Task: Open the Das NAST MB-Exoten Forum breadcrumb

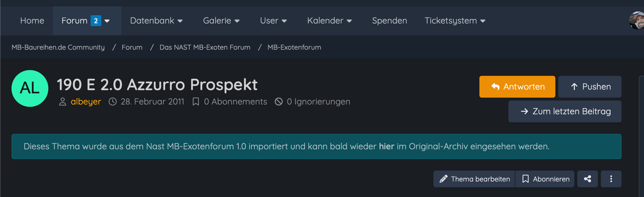Action: 205,47
